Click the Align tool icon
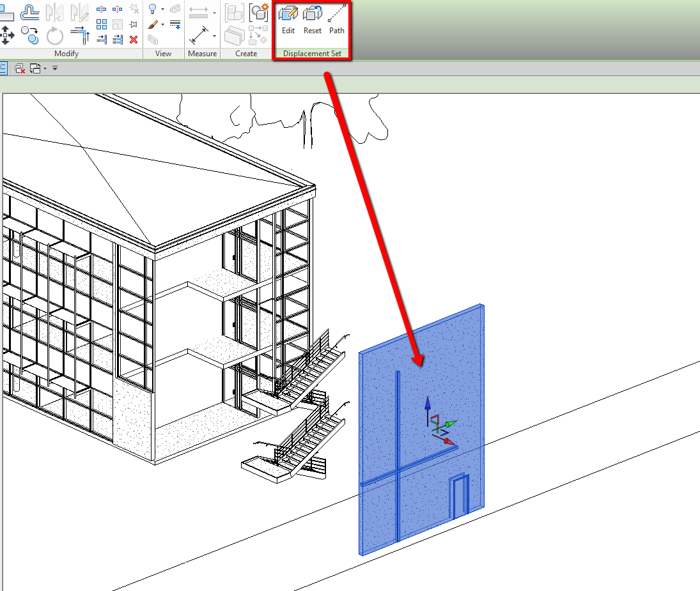Screen dimensions: 700x591 pyautogui.click(x=81, y=35)
